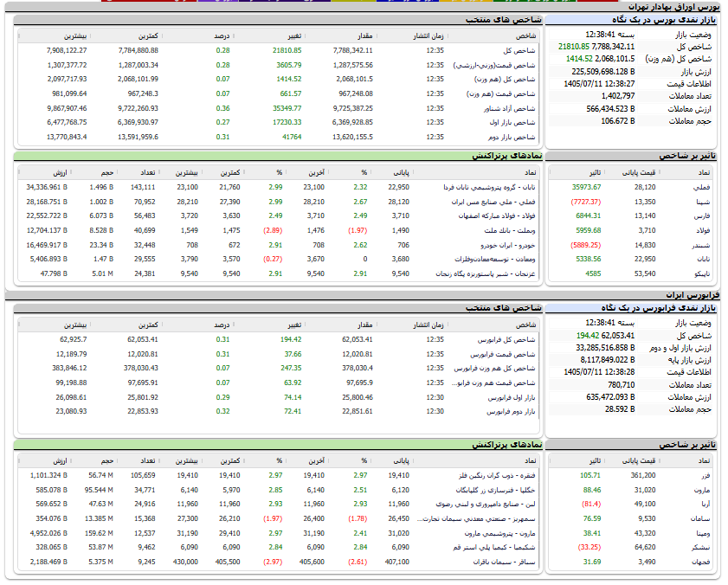Sort the Farabourse symbols by تعداد column
The image size is (728, 585).
(x=148, y=461)
